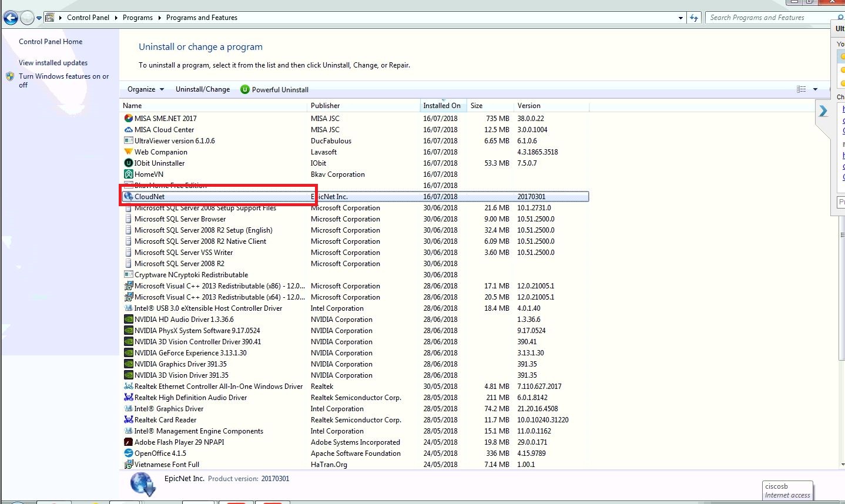Viewport: 845px width, 504px height.
Task: Click the Back navigation arrow button
Action: (11, 18)
